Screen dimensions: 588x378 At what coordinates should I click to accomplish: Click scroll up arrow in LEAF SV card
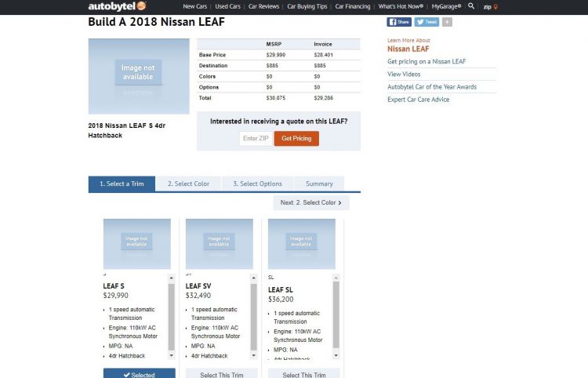coord(254,278)
